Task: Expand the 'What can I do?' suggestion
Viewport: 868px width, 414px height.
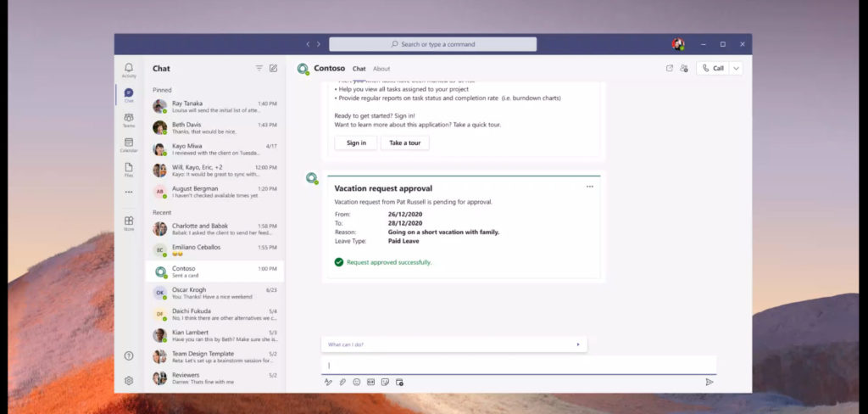Action: tap(578, 344)
